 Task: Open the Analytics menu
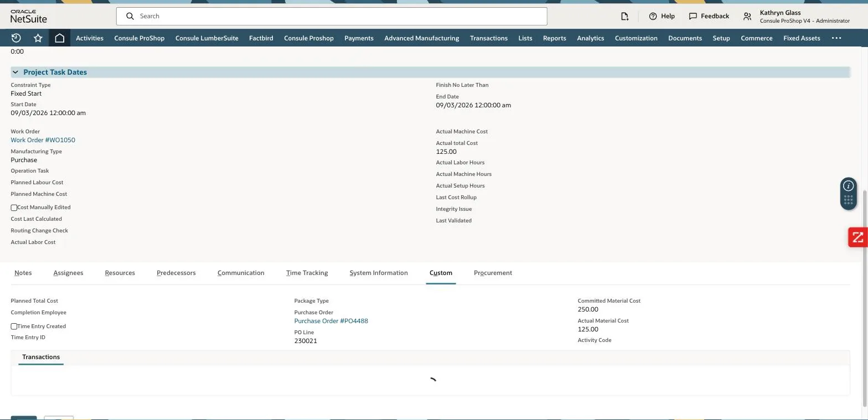591,38
